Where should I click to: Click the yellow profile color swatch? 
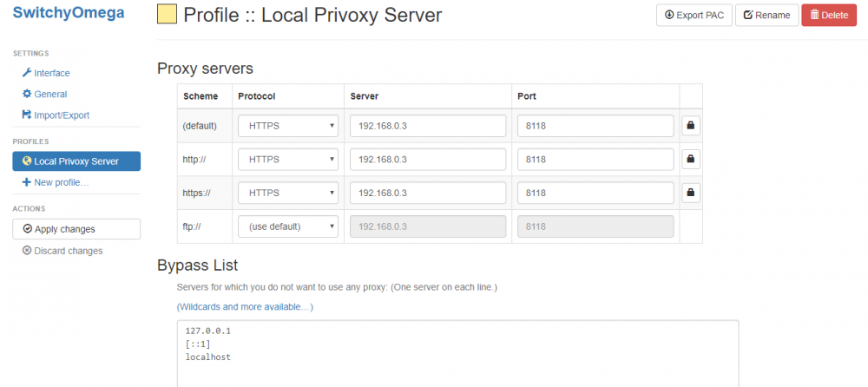tap(168, 15)
